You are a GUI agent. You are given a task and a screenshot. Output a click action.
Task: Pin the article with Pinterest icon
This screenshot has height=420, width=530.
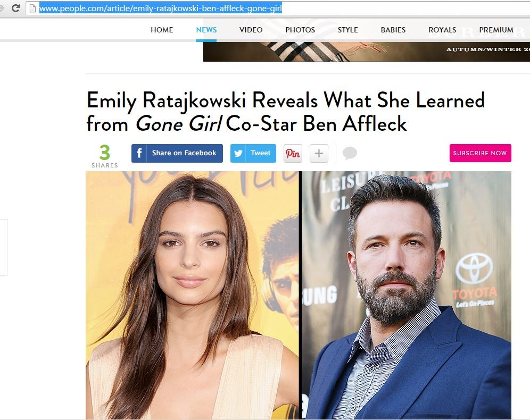293,153
